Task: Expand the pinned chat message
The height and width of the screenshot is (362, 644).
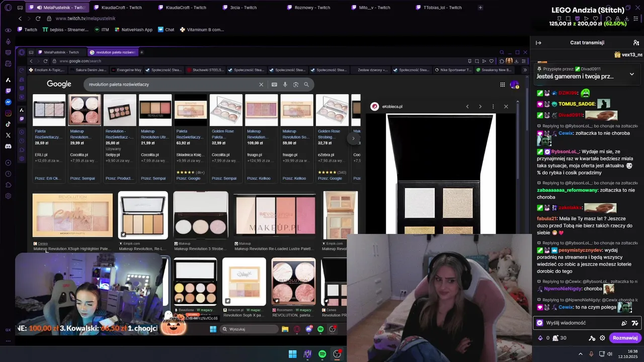Action: (x=632, y=74)
